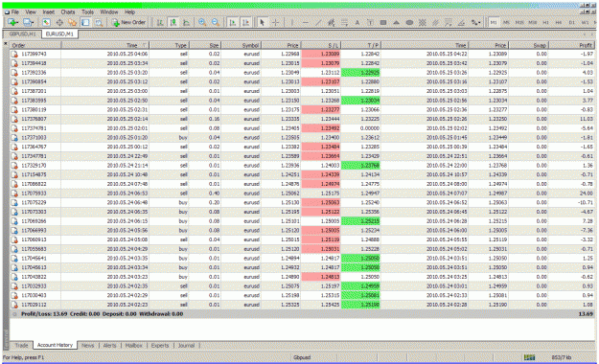Toggle the Terminal panel icon
599x364 pixels.
pos(85,23)
